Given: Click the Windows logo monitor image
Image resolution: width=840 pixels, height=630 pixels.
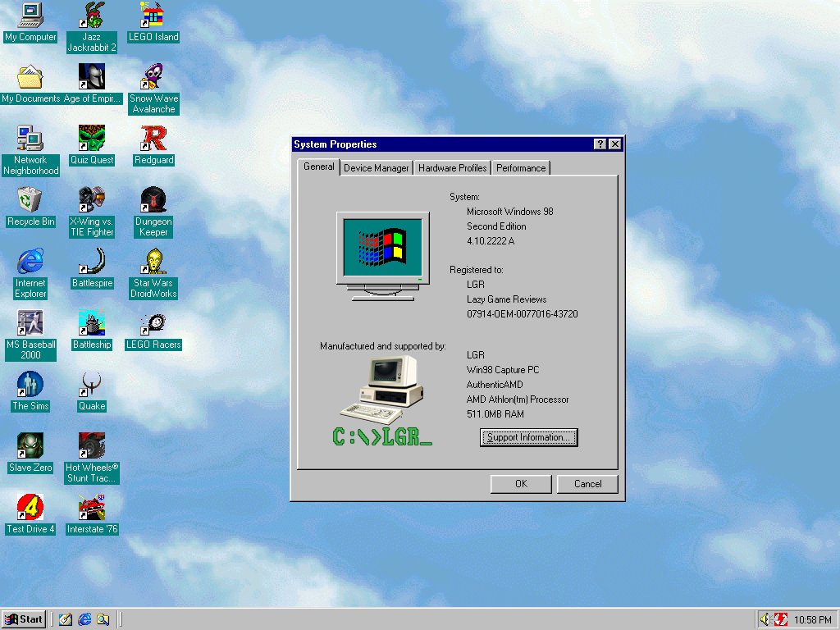Looking at the screenshot, I should (382, 256).
